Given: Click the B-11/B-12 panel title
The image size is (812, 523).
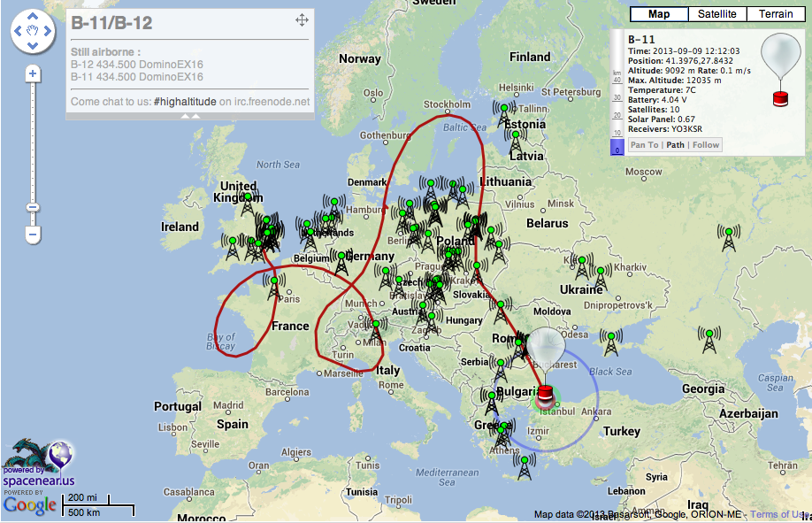Looking at the screenshot, I should pyautogui.click(x=111, y=23).
